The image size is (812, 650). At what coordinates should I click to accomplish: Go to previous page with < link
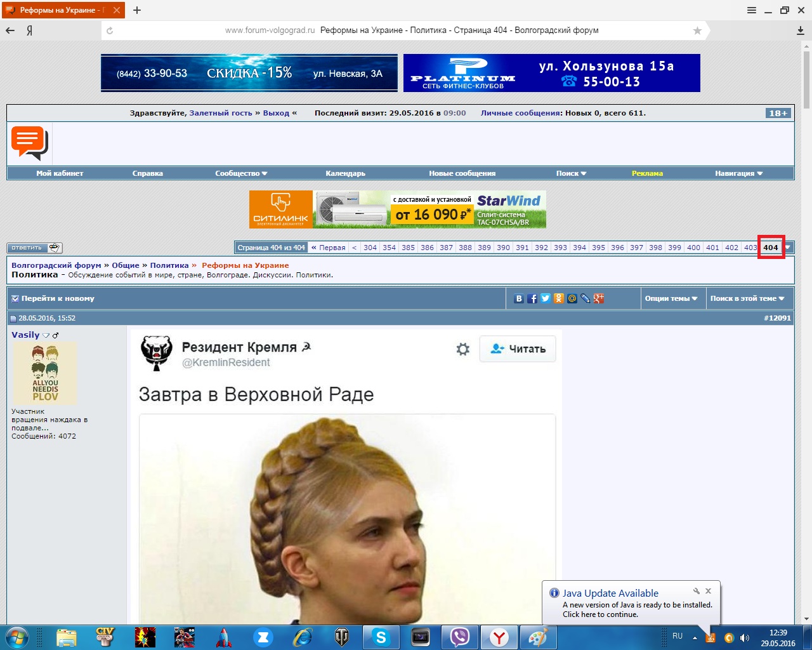coord(354,248)
